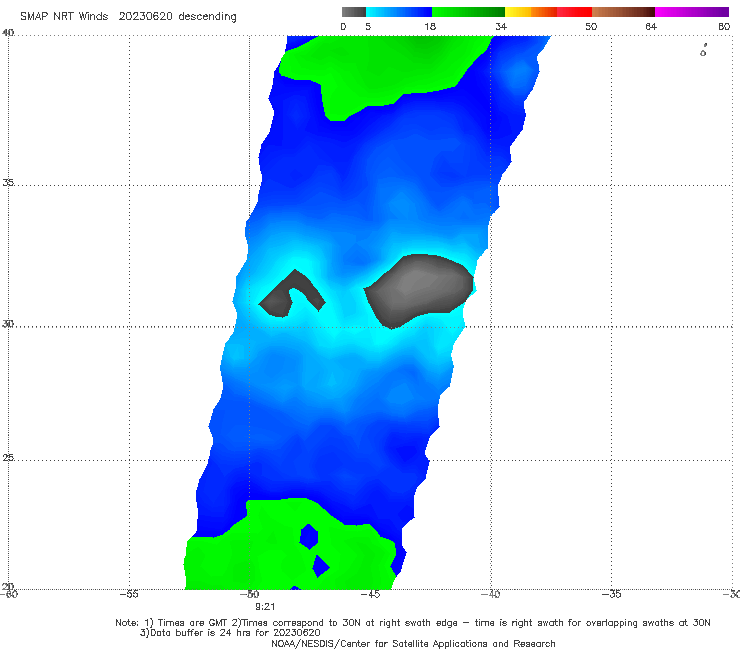Click the brown 50-64 segment of the color bar
Image resolution: width=740 pixels, height=650 pixels.
623,12
